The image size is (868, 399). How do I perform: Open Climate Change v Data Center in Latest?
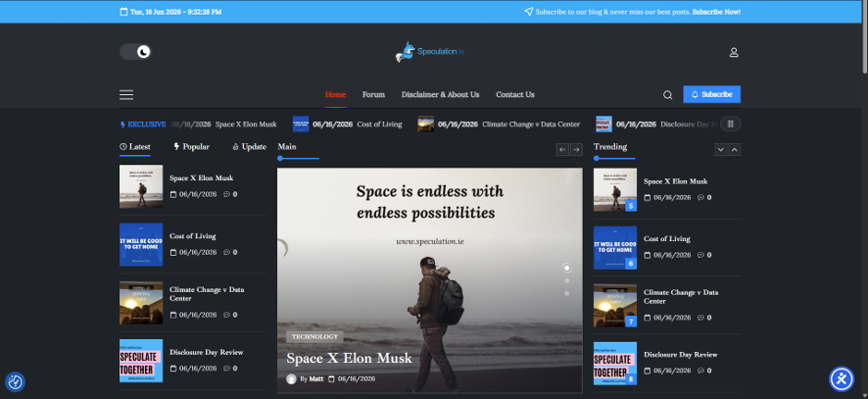[x=207, y=294]
